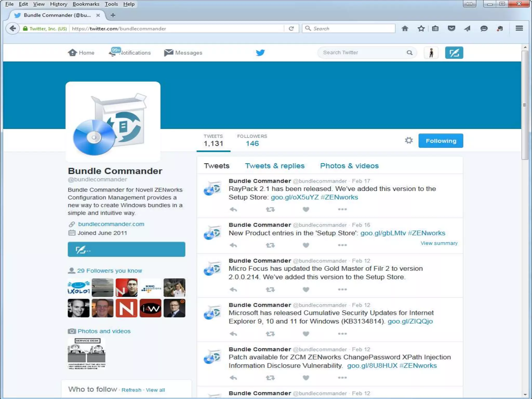Click the Search Twitter input field
Image resolution: width=532 pixels, height=399 pixels.
(x=364, y=53)
